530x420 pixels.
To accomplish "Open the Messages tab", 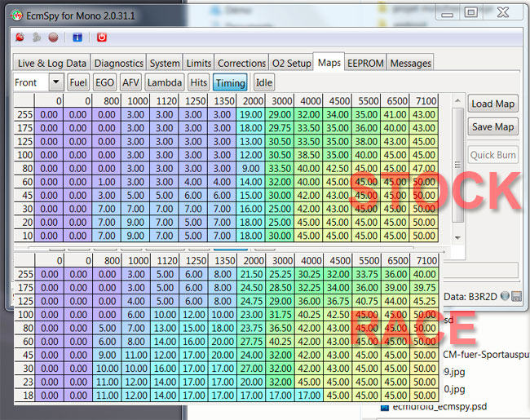I will pos(410,63).
